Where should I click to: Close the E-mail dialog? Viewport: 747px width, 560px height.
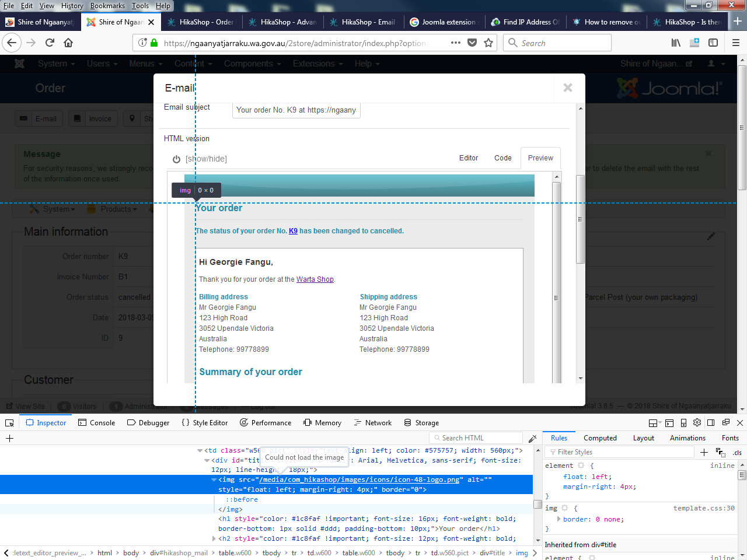[568, 87]
